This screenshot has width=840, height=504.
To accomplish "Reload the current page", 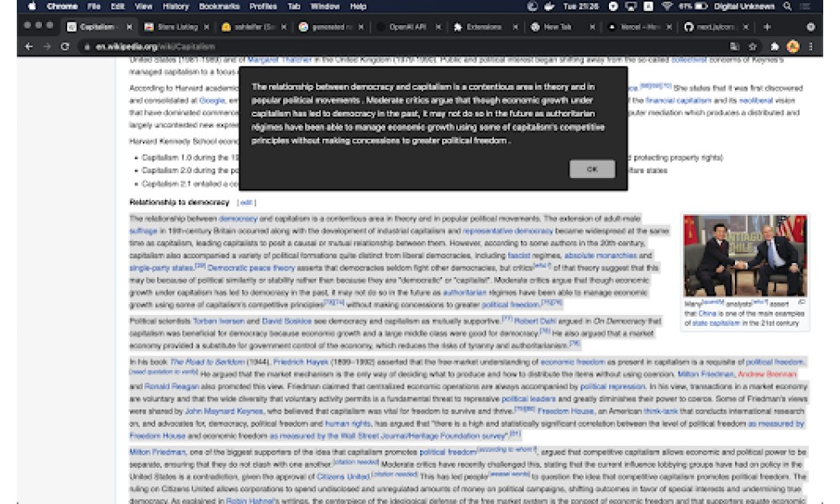I will pos(65,46).
